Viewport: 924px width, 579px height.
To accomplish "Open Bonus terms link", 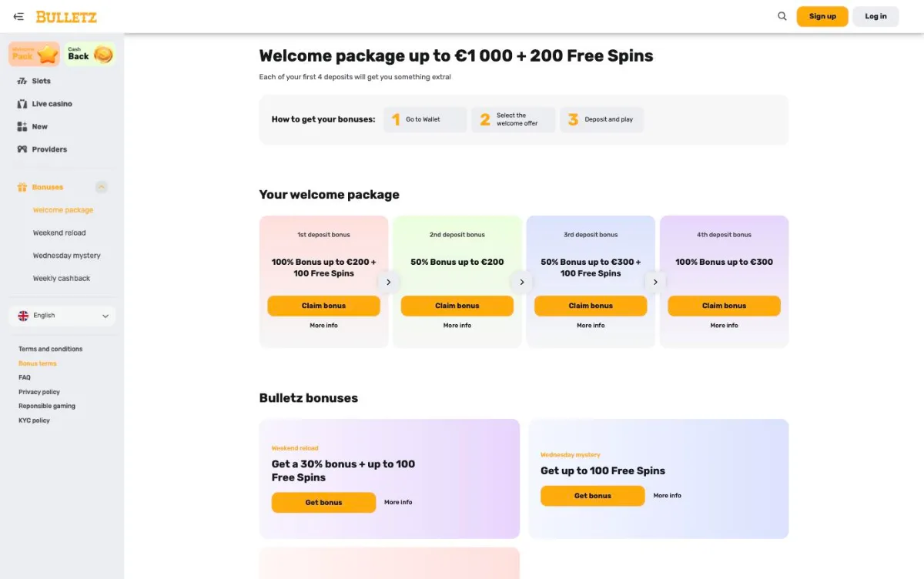I will click(38, 363).
